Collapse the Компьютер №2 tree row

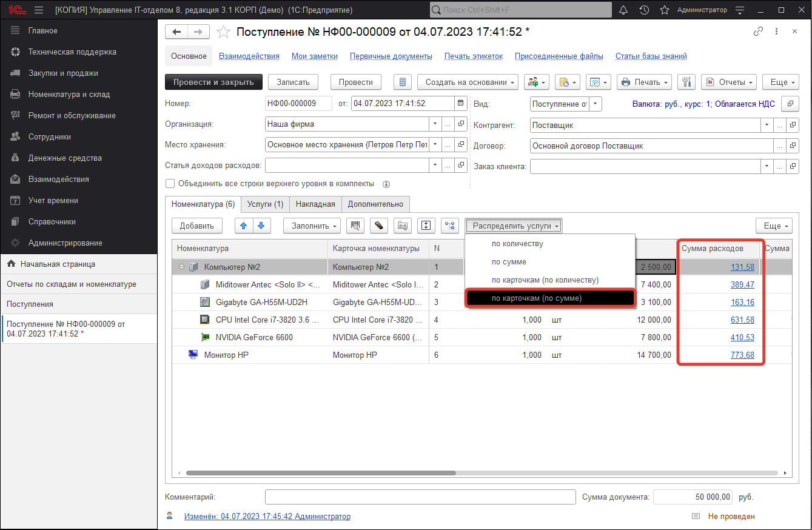[x=182, y=267]
